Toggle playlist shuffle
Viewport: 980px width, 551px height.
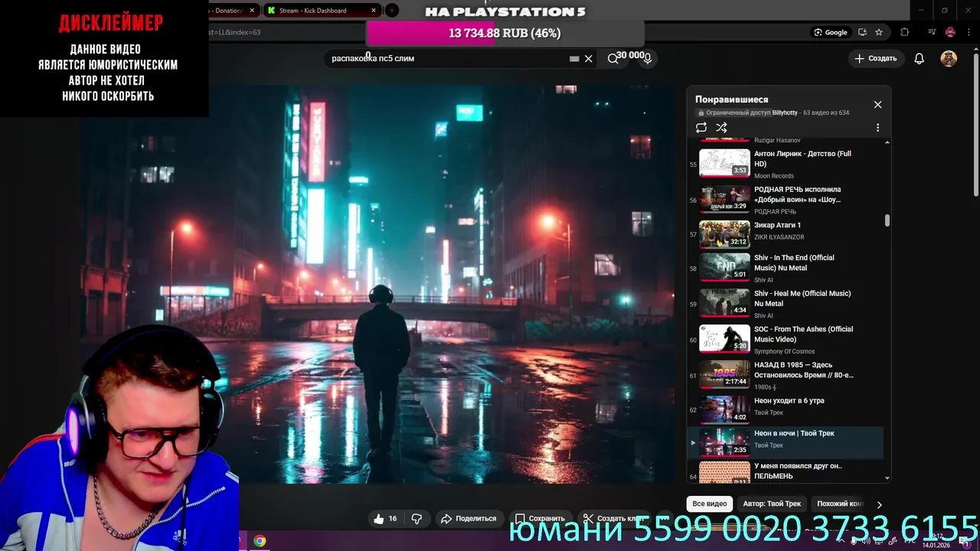[x=721, y=128]
